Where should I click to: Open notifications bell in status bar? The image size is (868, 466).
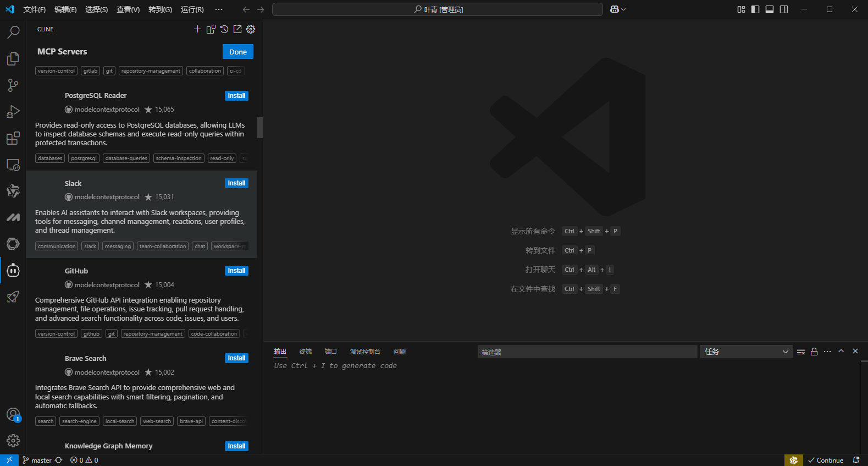856,460
